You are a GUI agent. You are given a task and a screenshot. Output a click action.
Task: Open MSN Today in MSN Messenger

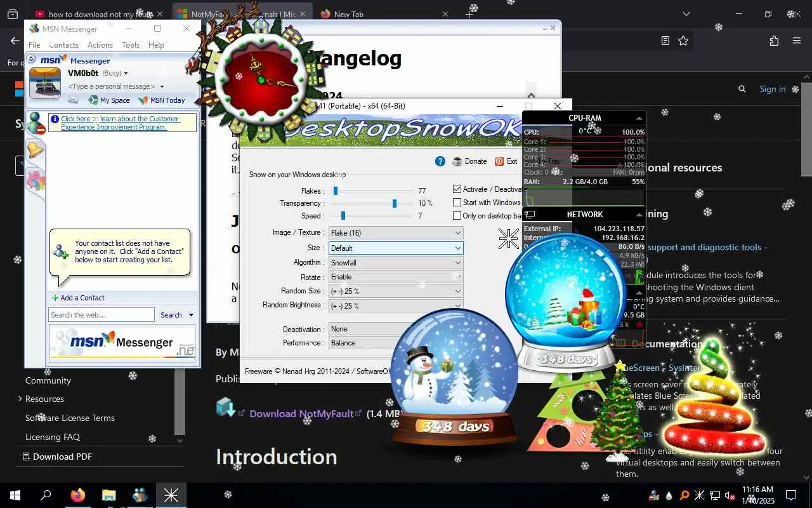pos(162,100)
